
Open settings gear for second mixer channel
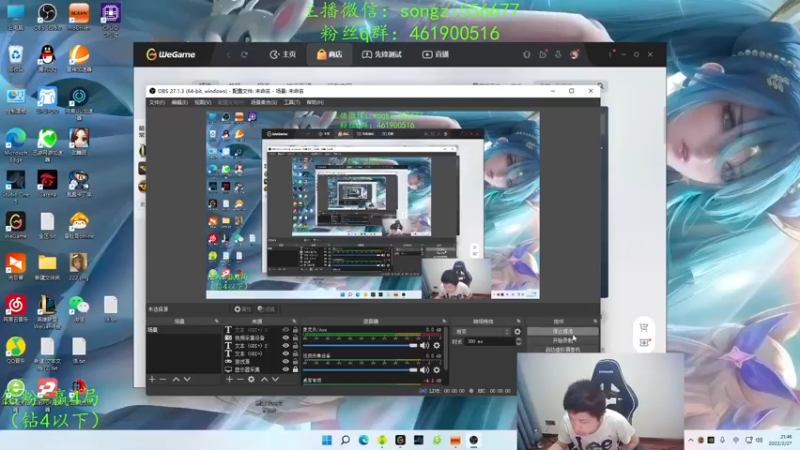[x=437, y=370]
